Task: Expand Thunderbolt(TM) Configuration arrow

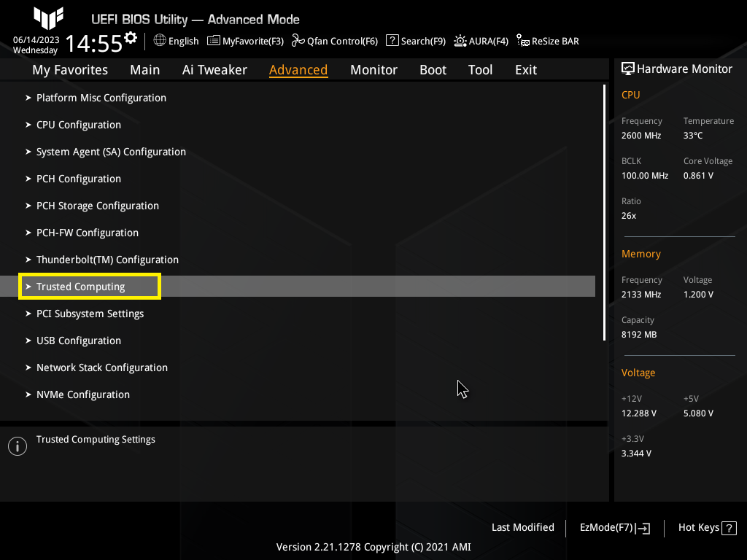Action: [28, 260]
